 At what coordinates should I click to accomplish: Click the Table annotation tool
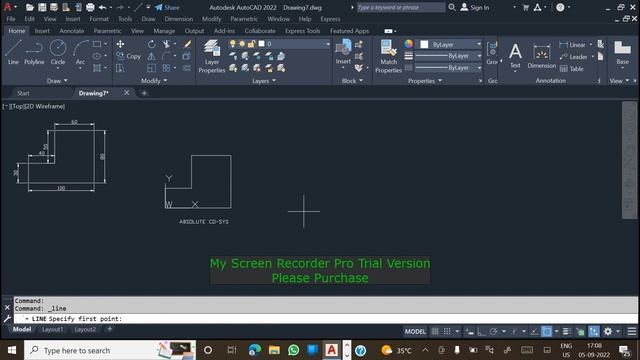(571, 69)
